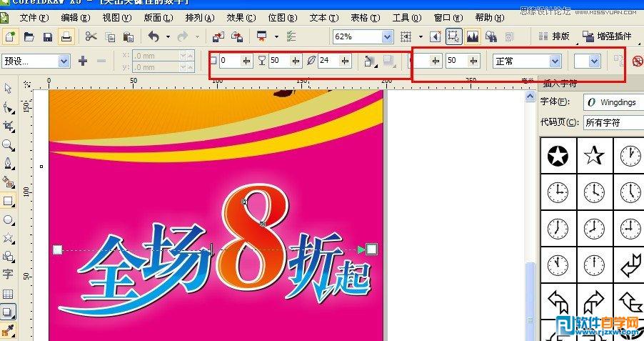The width and height of the screenshot is (644, 341).
Task: Select the Eyedropper tool
Action: 9,330
